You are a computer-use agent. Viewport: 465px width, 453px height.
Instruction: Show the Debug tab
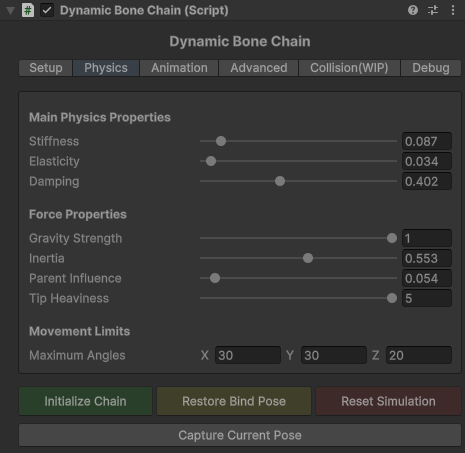(x=431, y=68)
